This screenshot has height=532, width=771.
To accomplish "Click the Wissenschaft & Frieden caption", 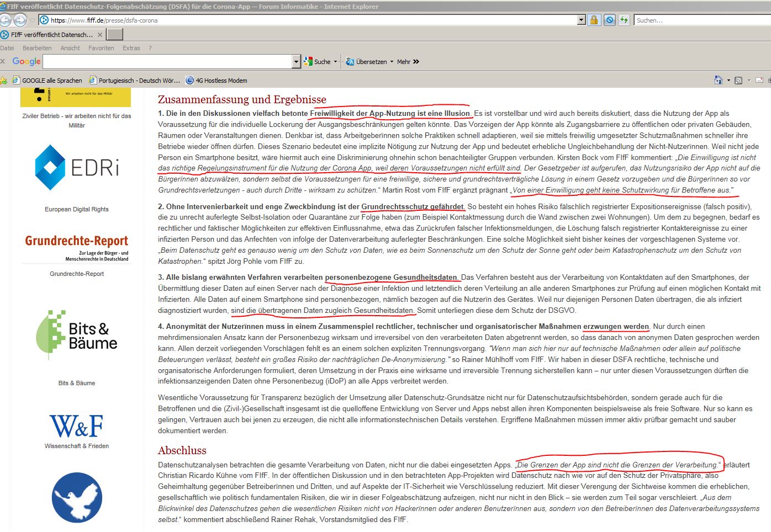I will click(77, 446).
